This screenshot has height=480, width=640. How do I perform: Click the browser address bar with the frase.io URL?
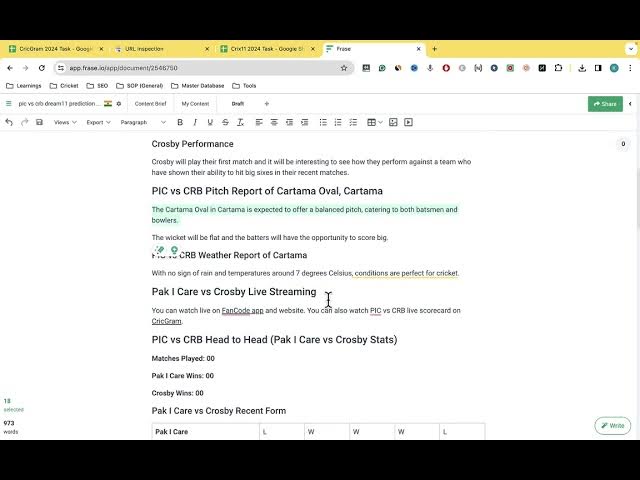(x=200, y=68)
